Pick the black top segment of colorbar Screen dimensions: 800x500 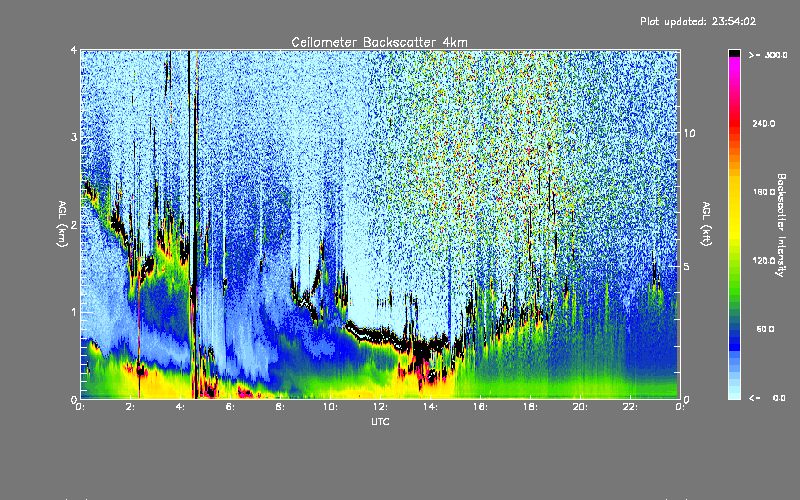(734, 53)
